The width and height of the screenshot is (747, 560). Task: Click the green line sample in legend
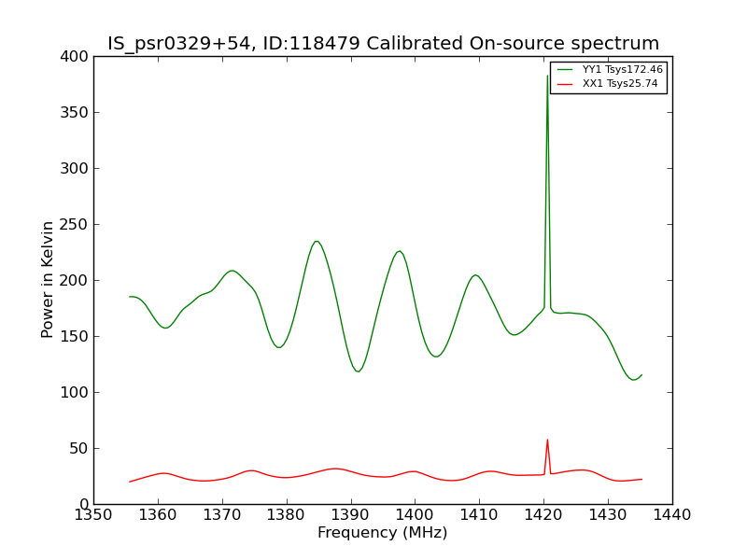click(565, 69)
